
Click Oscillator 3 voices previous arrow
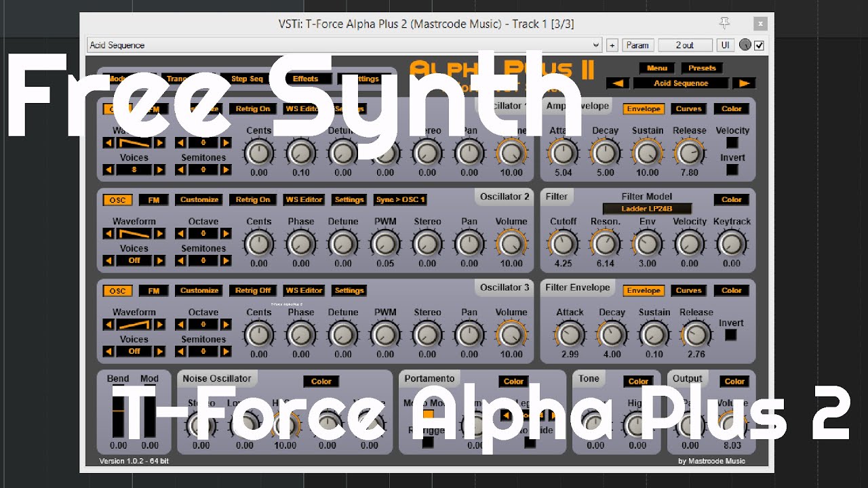pos(108,351)
